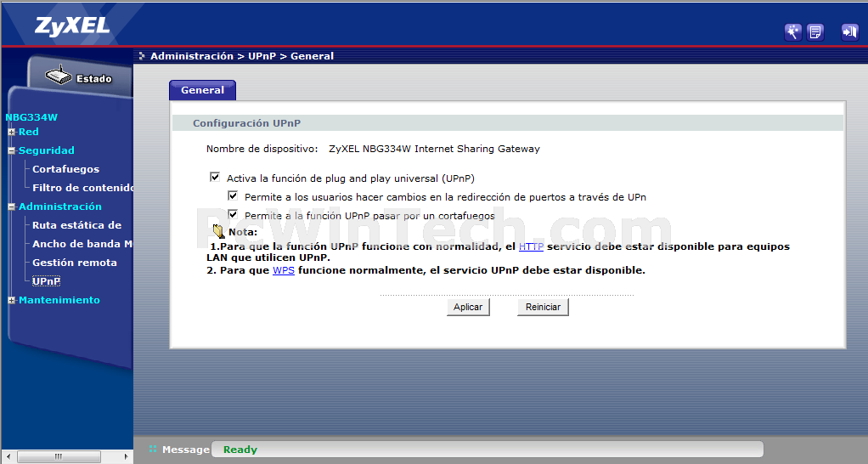Open the Estado status page
The image size is (868, 464).
(94, 79)
